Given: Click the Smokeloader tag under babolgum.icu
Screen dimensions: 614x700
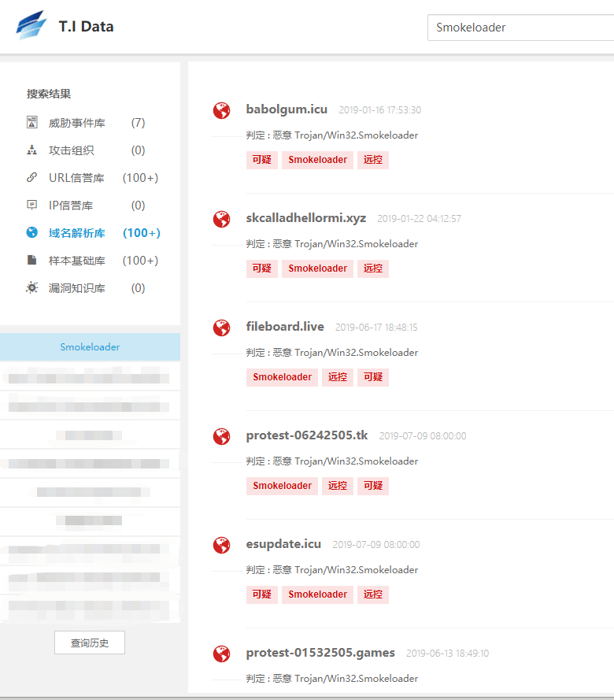Looking at the screenshot, I should click(x=317, y=160).
